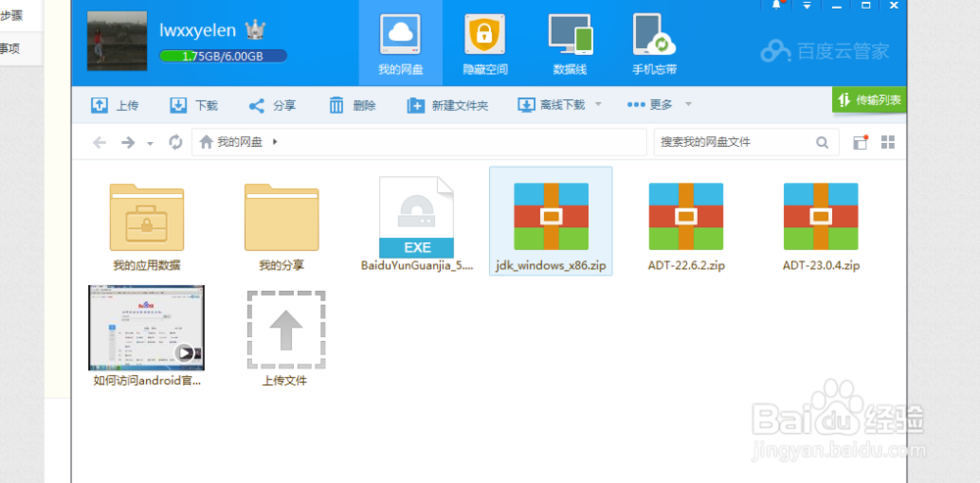This screenshot has width=980, height=483.
Task: Click the 上传文件 upload placeholder
Action: point(285,330)
